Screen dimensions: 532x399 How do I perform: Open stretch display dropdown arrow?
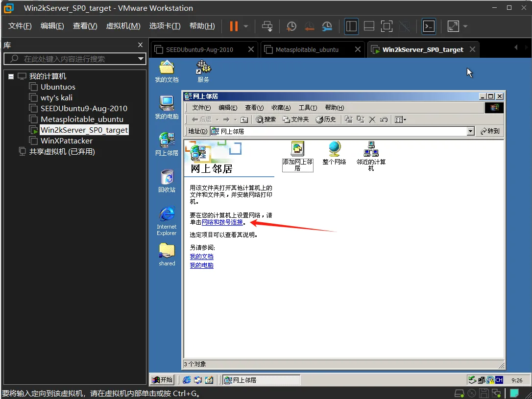(465, 26)
